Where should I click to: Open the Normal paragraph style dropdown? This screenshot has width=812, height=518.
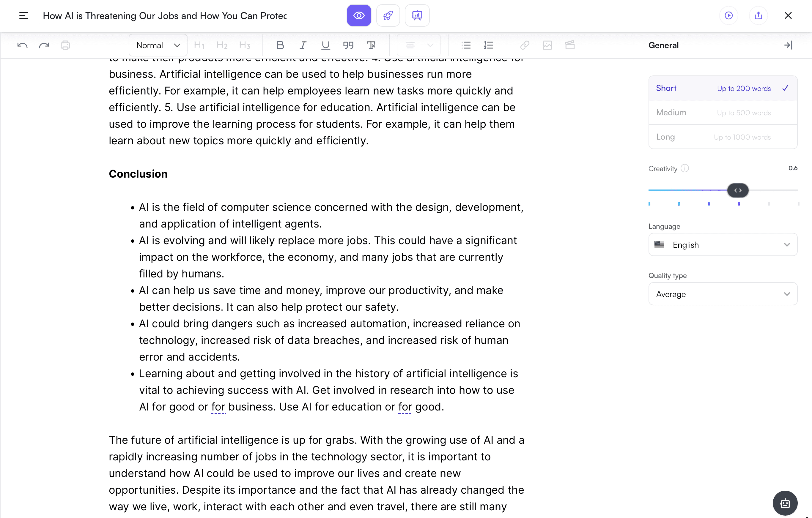pos(158,45)
